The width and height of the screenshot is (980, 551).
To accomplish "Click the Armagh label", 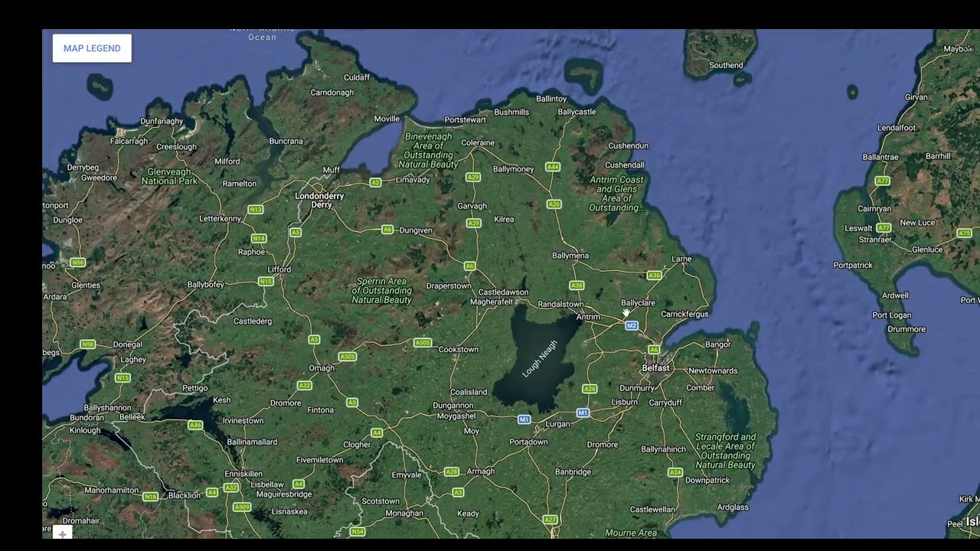I will (481, 471).
